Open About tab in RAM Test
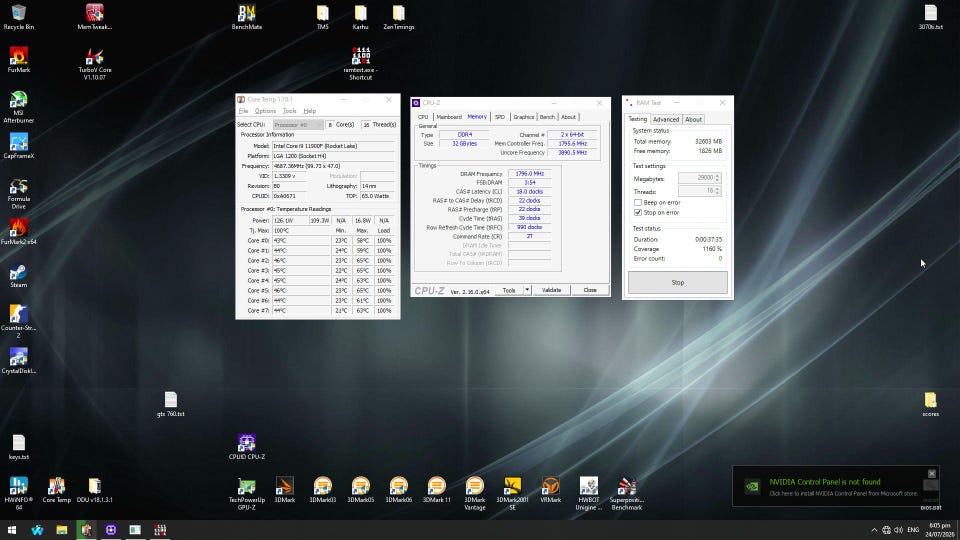This screenshot has height=540, width=960. click(693, 119)
